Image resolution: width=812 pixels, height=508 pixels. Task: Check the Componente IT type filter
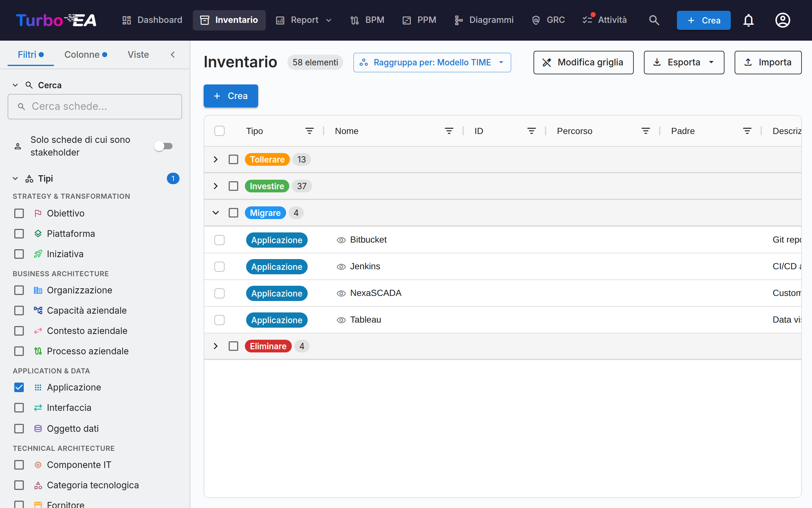tap(19, 465)
